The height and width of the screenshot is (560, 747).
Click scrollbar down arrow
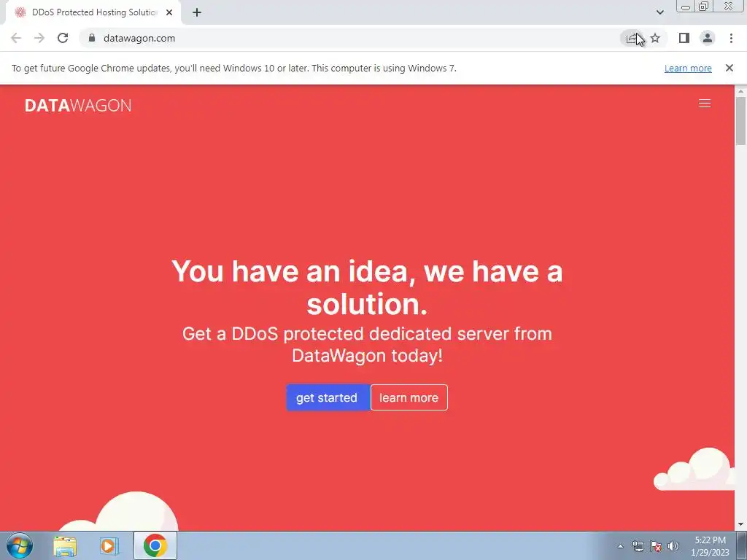click(740, 525)
